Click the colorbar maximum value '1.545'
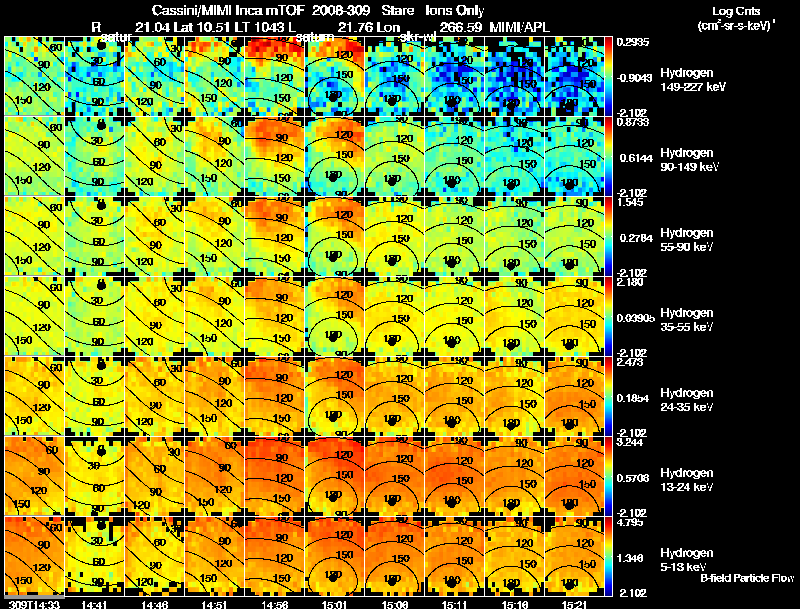The width and height of the screenshot is (800, 609). point(630,202)
